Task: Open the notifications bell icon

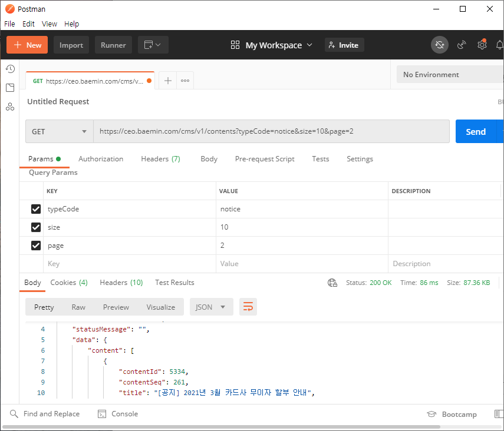Action: point(500,45)
